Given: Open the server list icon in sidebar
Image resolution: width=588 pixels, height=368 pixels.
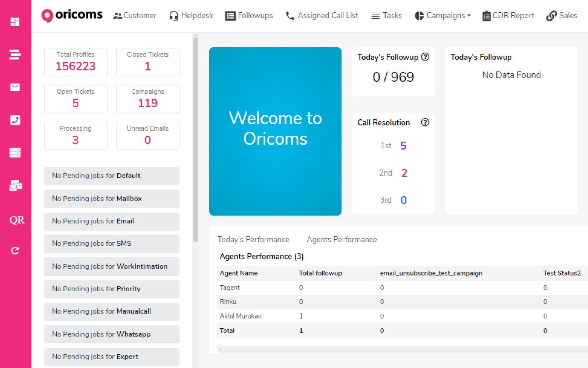Looking at the screenshot, I should (x=15, y=153).
